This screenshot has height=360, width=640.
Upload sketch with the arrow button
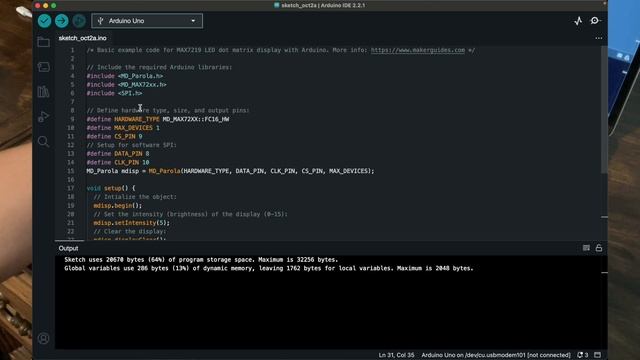(62, 21)
